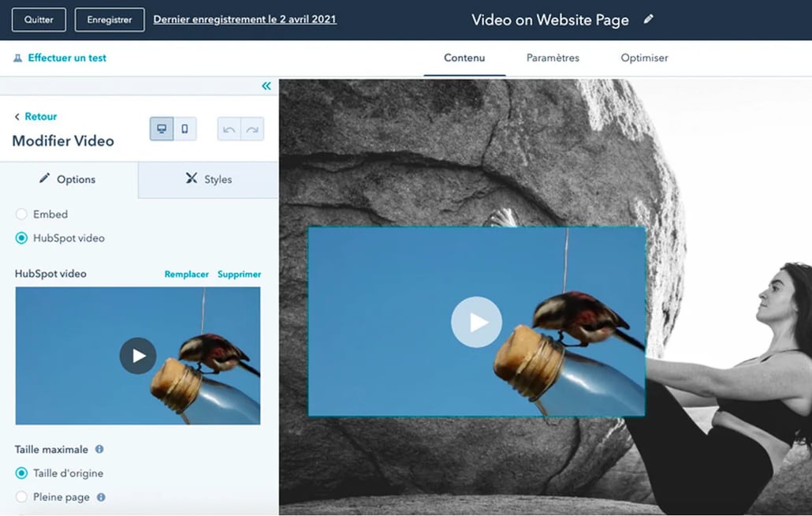
Task: Play the video in the sidebar thumbnail
Action: [138, 356]
